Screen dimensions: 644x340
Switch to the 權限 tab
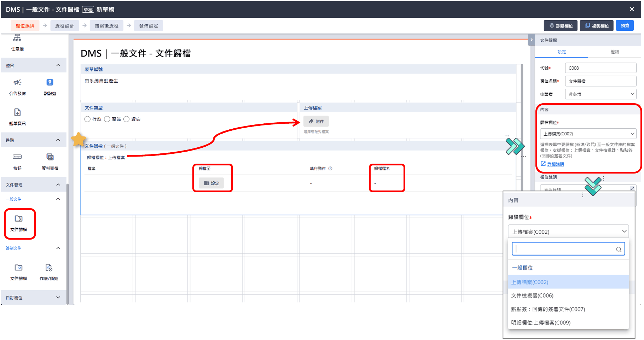(614, 52)
